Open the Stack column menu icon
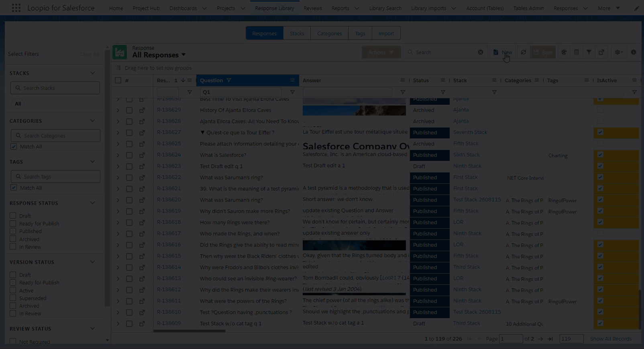 click(494, 80)
